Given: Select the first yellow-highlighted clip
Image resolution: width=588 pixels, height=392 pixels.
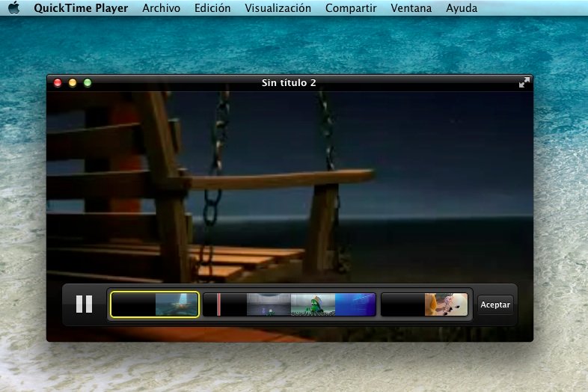Looking at the screenshot, I should [x=155, y=304].
